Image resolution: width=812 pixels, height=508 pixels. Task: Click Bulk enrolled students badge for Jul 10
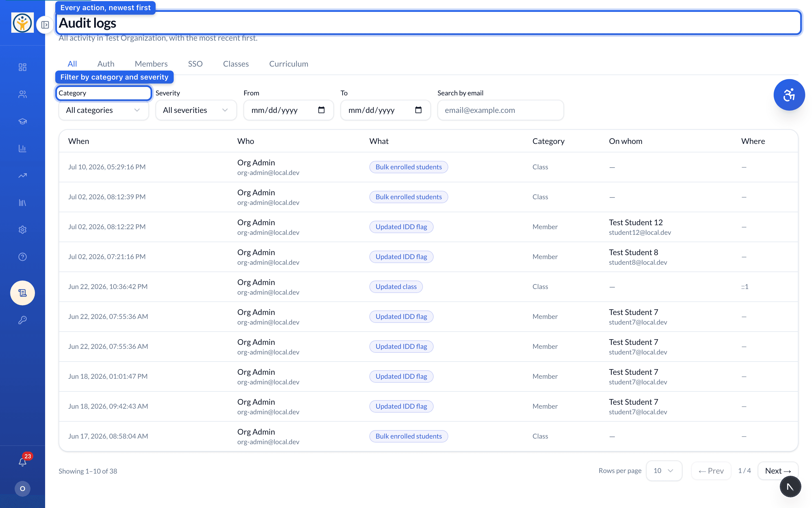pos(408,167)
